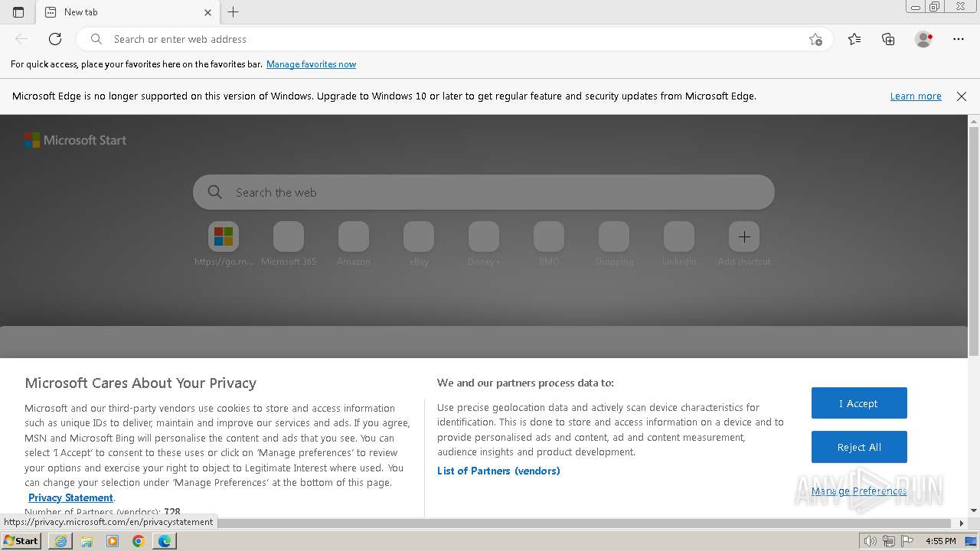
Task: Click the Microsoft Cares About Your Privacy heading
Action: pos(140,383)
